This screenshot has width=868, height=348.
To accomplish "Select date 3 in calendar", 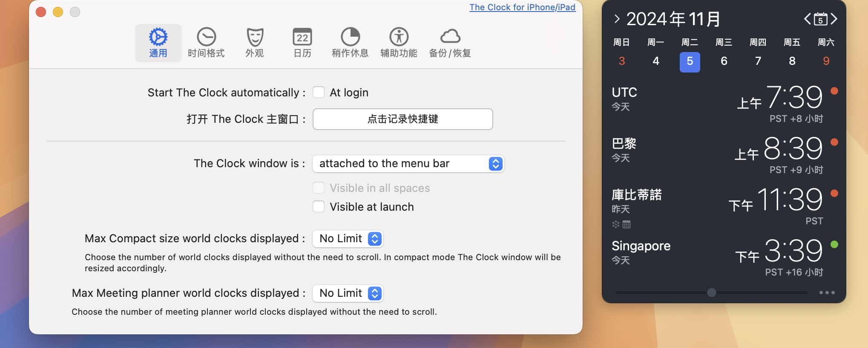I will point(622,61).
